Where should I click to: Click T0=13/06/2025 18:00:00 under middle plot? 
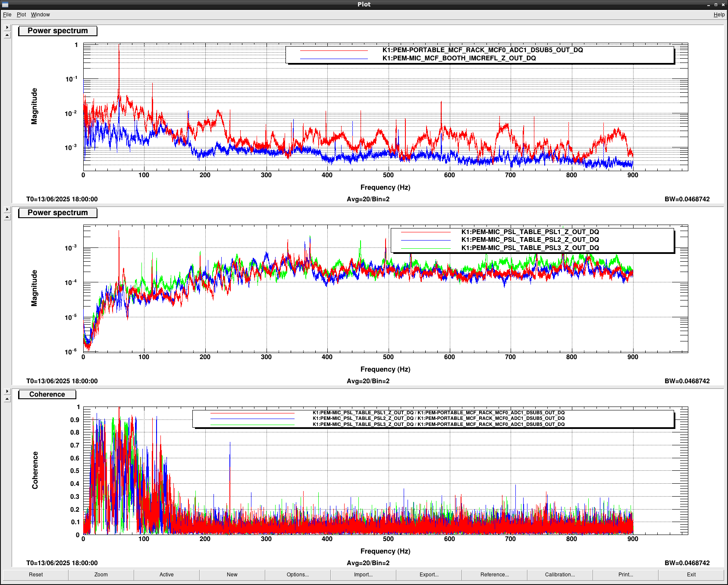pyautogui.click(x=62, y=381)
